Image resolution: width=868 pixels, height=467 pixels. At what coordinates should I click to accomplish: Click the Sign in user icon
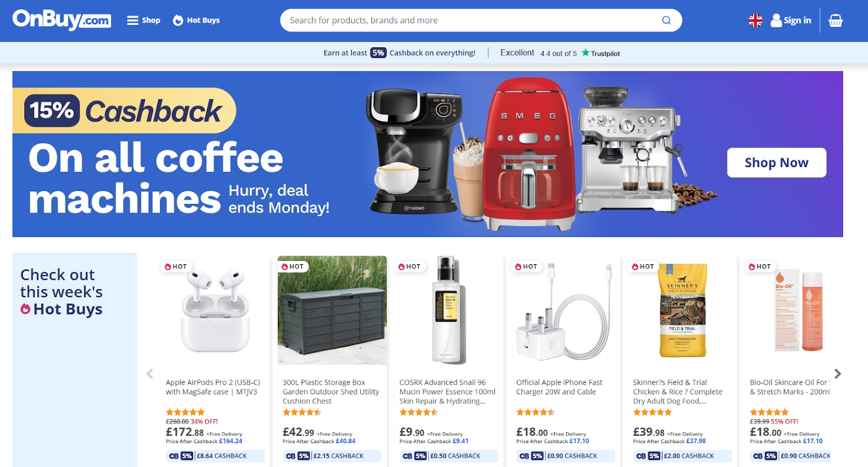point(776,21)
